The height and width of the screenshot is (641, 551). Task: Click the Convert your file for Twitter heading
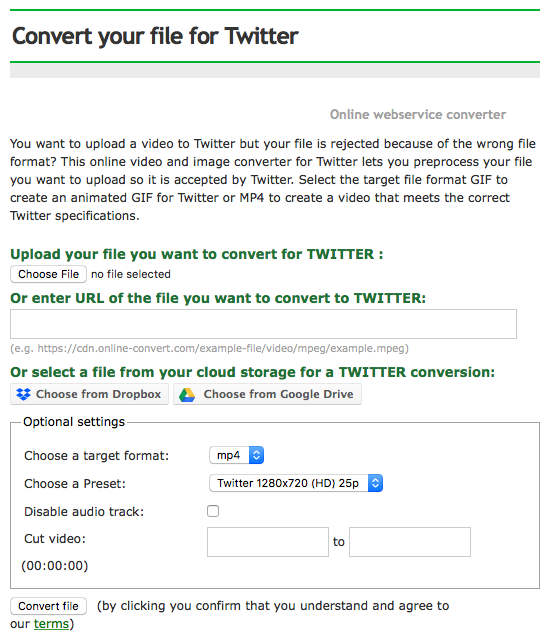point(155,36)
